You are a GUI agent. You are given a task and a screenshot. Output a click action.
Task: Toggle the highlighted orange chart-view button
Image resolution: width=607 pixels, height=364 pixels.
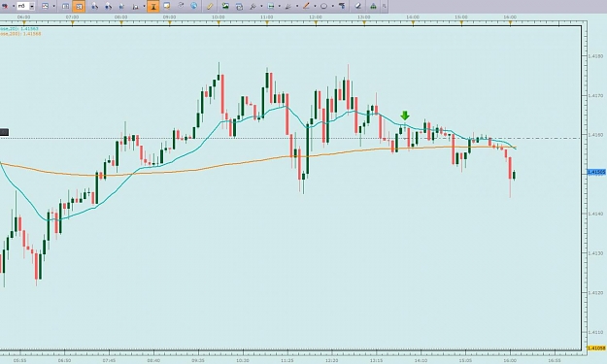tap(79, 6)
